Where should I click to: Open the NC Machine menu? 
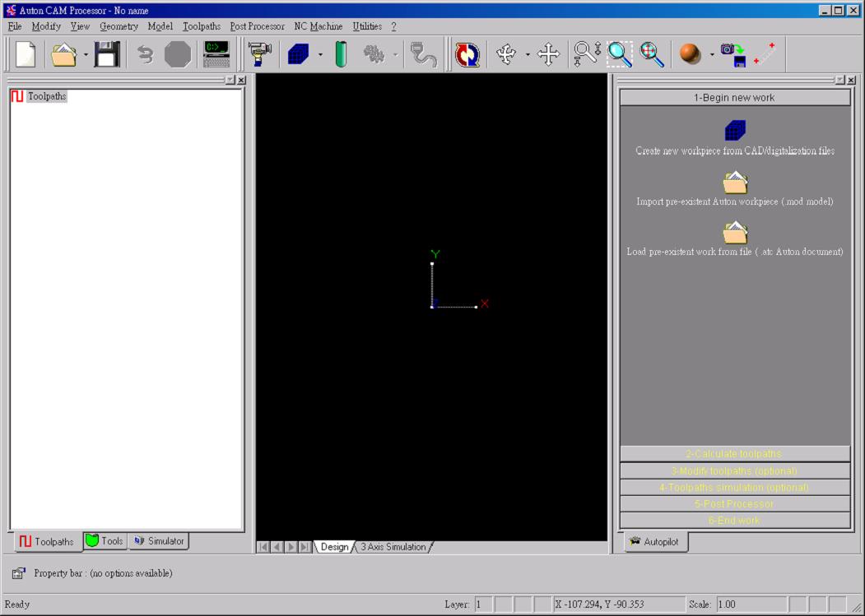click(x=319, y=26)
